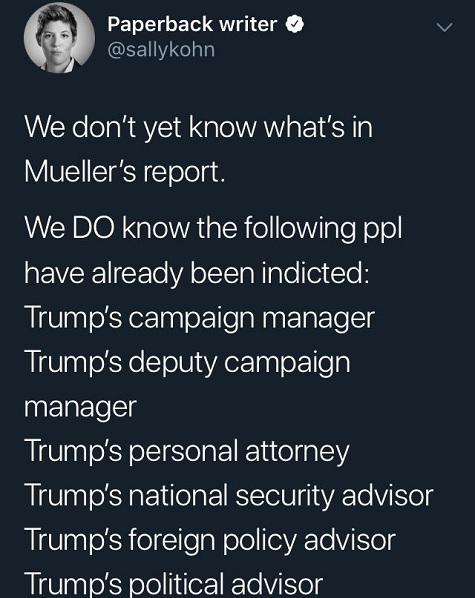Click 'Trump's foreign policy advisor' line

210,540
